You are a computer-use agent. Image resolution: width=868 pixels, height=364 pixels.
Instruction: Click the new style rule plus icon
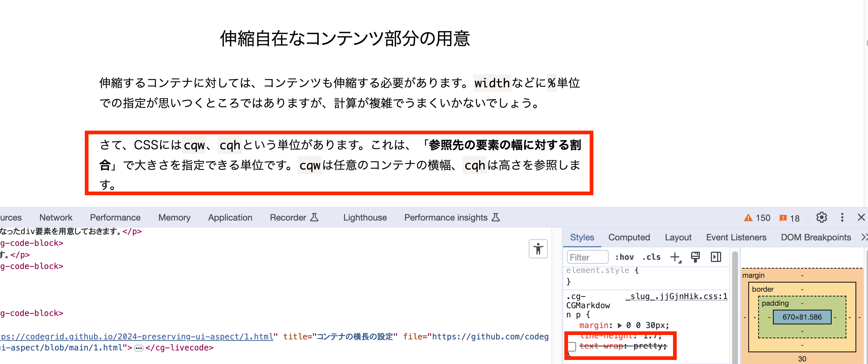coord(674,256)
